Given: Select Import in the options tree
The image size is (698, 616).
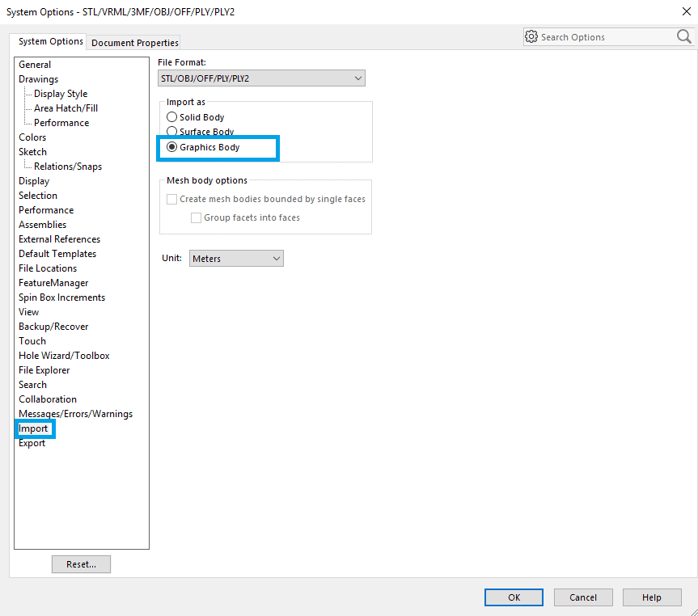Looking at the screenshot, I should click(33, 428).
